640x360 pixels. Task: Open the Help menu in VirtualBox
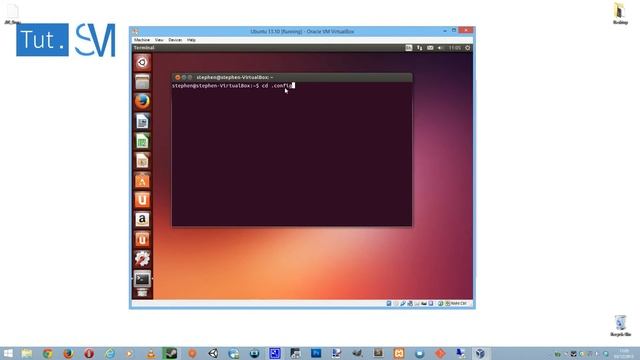point(191,40)
